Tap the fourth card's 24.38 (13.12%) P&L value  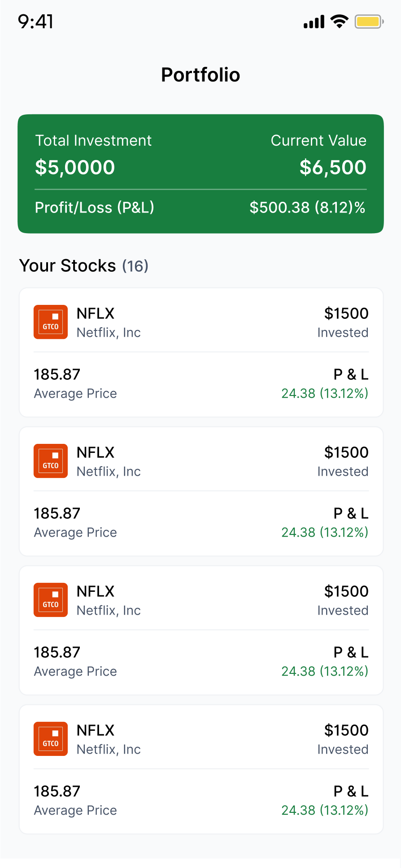tap(324, 810)
